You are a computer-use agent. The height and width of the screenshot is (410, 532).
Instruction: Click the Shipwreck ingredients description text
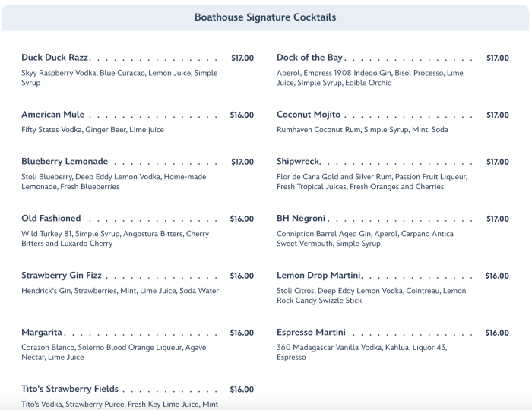point(372,181)
